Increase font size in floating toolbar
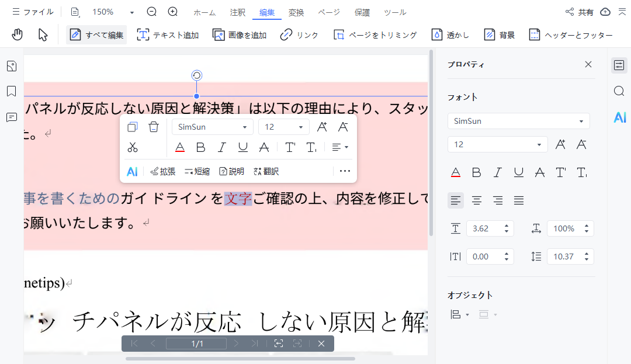This screenshot has width=631, height=364. pos(322,127)
